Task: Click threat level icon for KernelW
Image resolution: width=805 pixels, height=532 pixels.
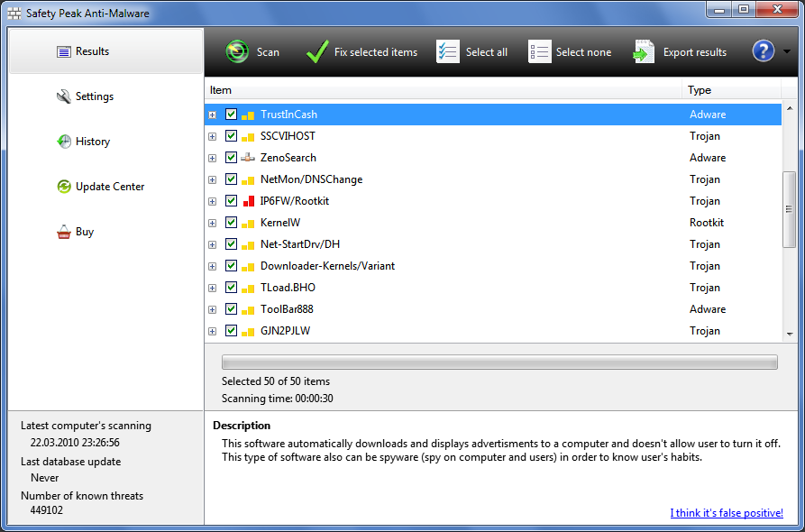Action: [248, 224]
